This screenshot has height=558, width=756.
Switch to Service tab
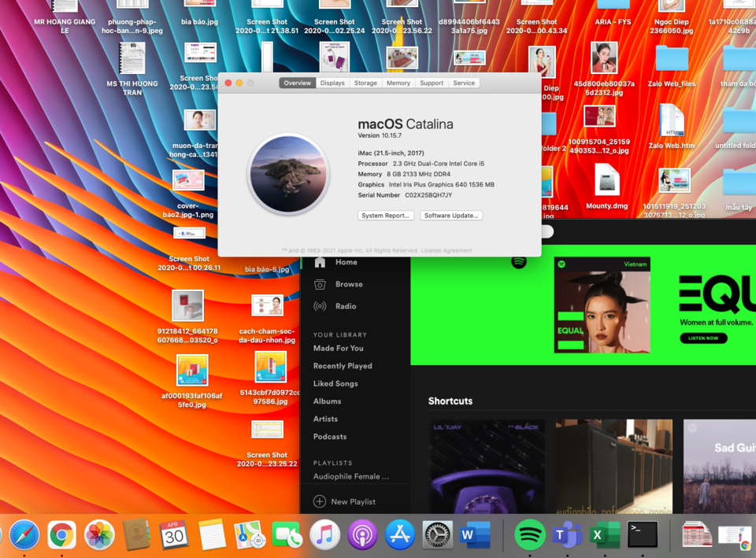464,83
